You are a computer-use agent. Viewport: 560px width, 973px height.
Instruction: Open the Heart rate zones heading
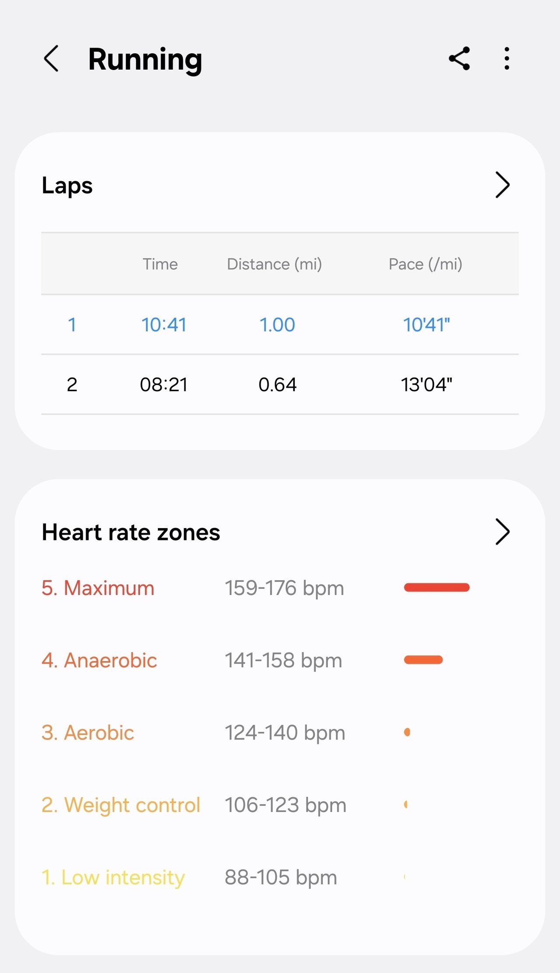(x=131, y=532)
